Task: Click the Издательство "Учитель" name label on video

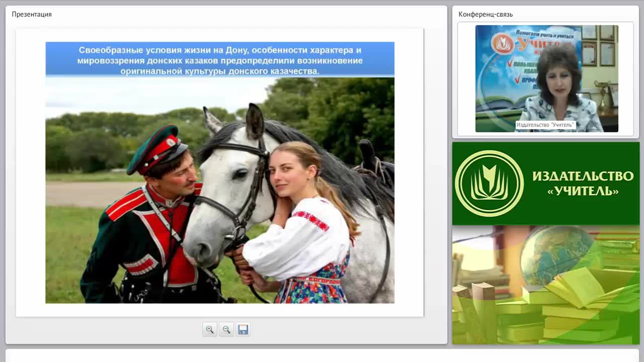Action: (545, 125)
